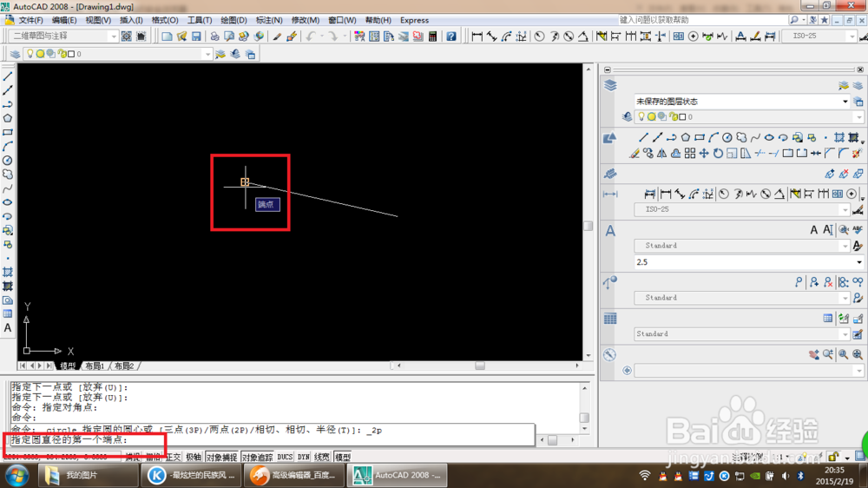Toggle Object Snap (对象捕捉) in status bar
The image size is (868, 488).
pos(222,457)
